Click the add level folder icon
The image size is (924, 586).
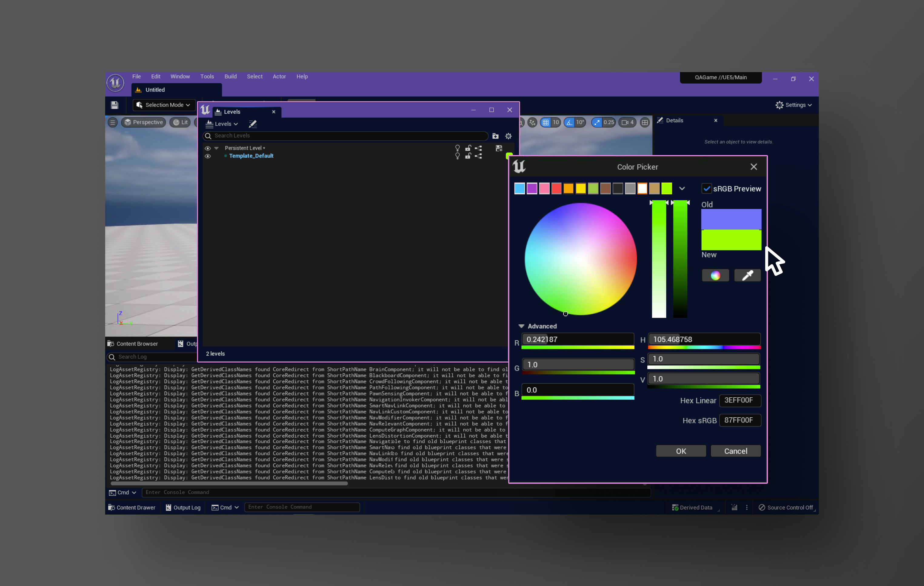click(x=495, y=136)
